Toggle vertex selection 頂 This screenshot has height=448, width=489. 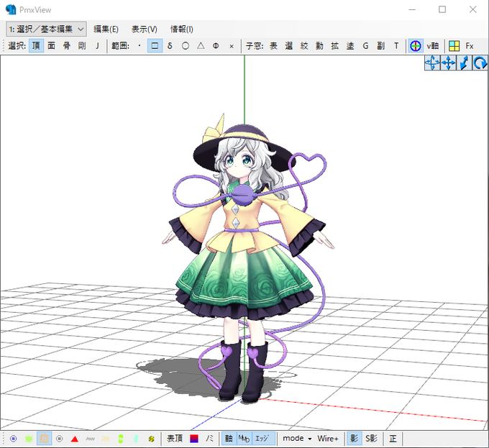[x=36, y=46]
